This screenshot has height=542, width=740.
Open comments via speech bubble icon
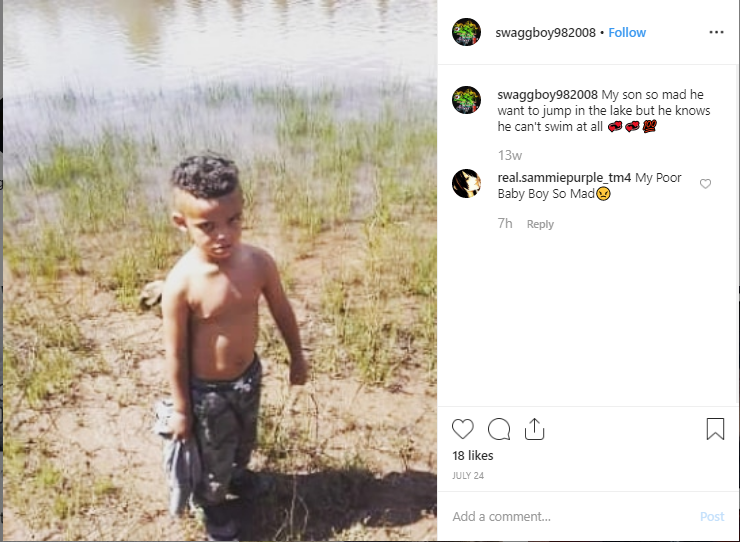499,429
